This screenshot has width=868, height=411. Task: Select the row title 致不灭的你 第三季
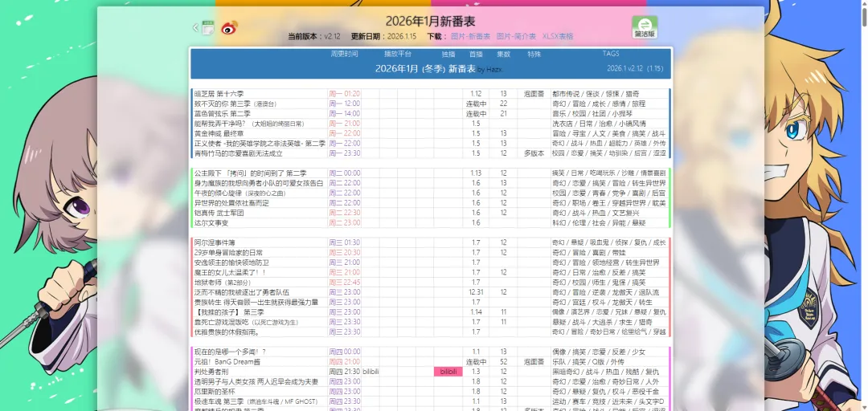click(223, 104)
